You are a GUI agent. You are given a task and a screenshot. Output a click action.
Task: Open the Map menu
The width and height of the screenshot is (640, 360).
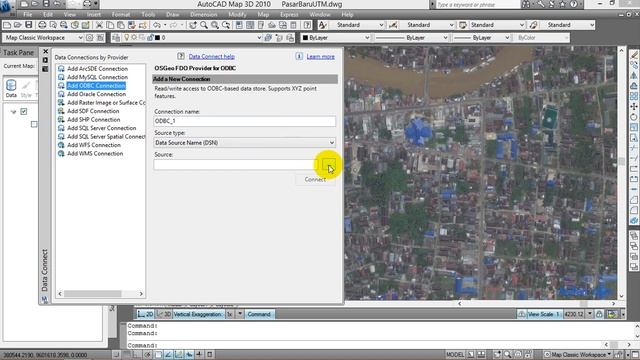coord(263,14)
